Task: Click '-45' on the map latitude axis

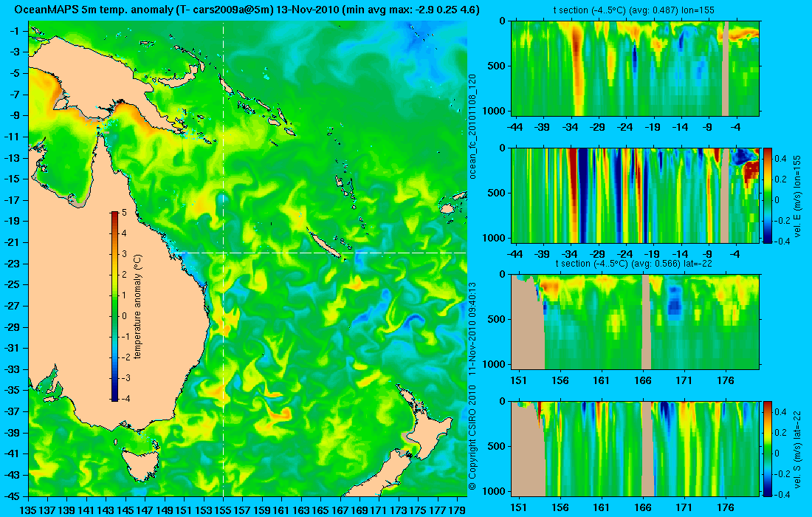Action: [x=12, y=496]
